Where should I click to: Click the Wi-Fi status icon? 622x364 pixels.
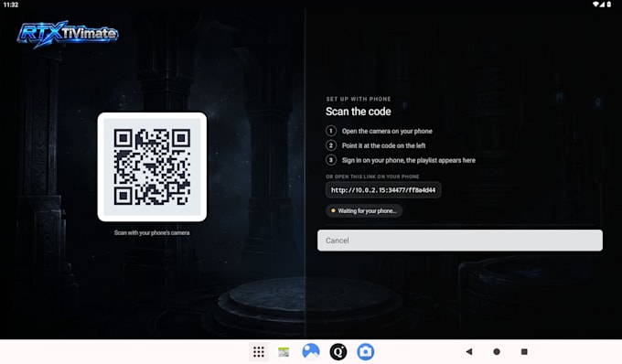[595, 5]
